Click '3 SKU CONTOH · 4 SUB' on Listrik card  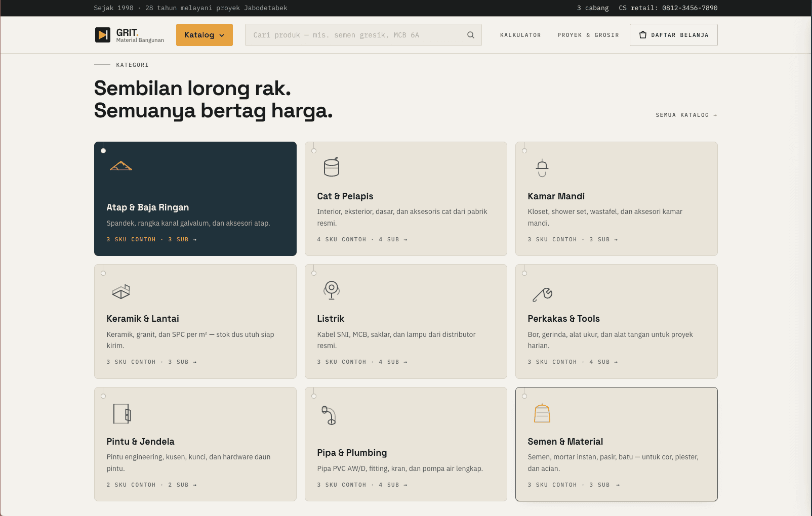[362, 362]
